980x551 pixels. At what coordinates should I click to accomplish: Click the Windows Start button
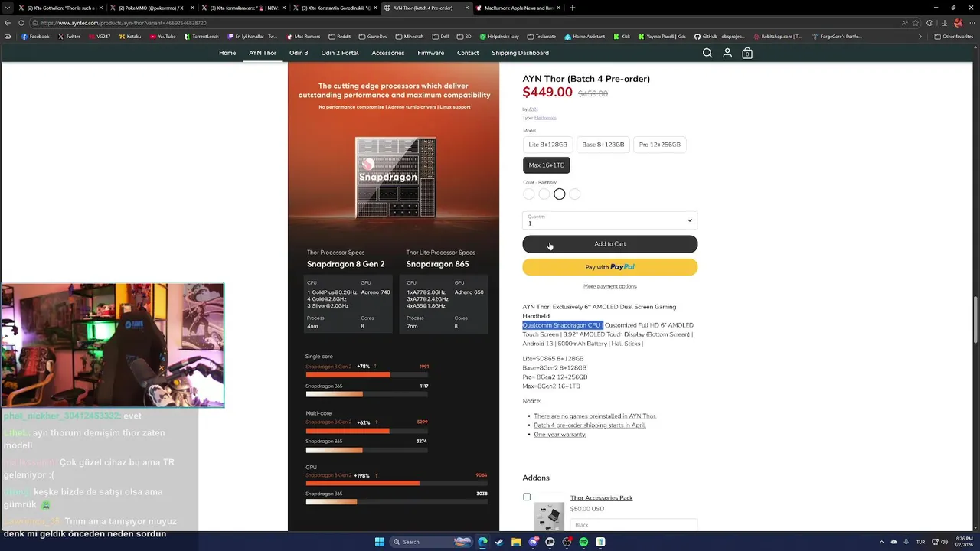pyautogui.click(x=379, y=542)
